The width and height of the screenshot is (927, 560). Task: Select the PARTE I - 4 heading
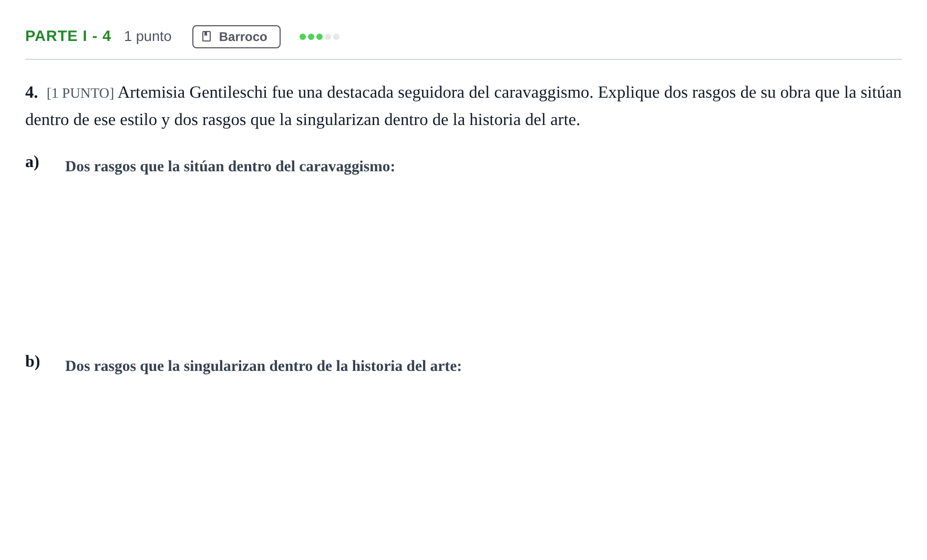[x=68, y=36]
